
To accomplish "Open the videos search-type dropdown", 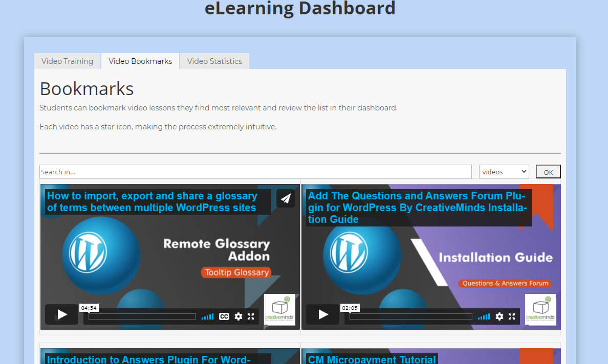I will tap(504, 172).
